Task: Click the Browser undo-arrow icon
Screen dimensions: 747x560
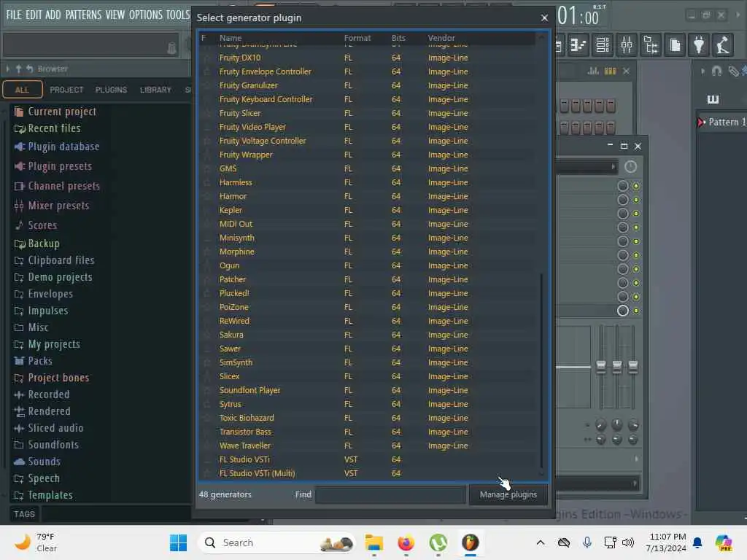Action: tap(29, 69)
